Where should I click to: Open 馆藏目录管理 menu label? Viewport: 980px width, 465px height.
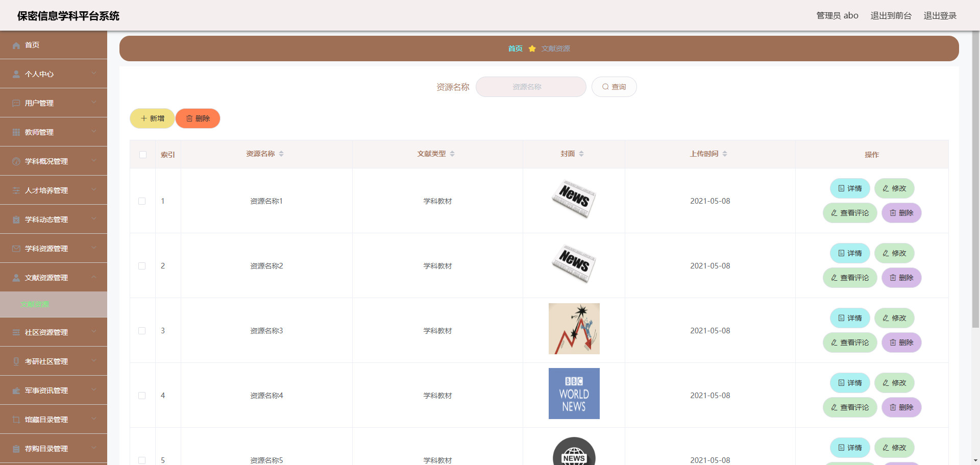pyautogui.click(x=46, y=420)
